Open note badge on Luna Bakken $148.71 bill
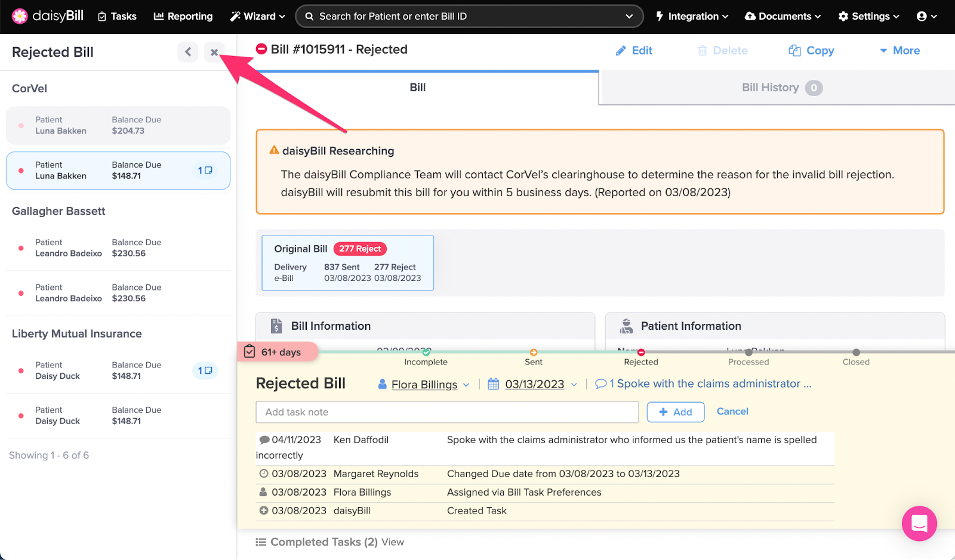 [205, 171]
